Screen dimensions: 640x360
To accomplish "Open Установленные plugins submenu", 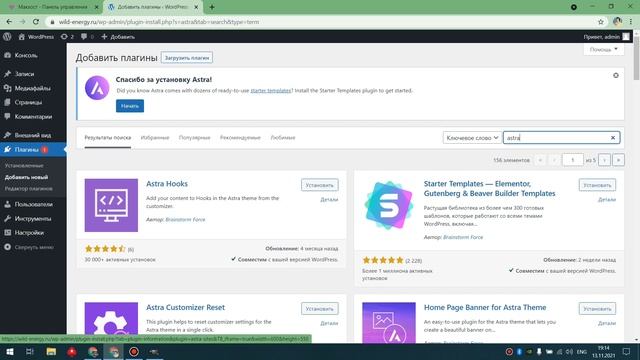I will [x=24, y=166].
